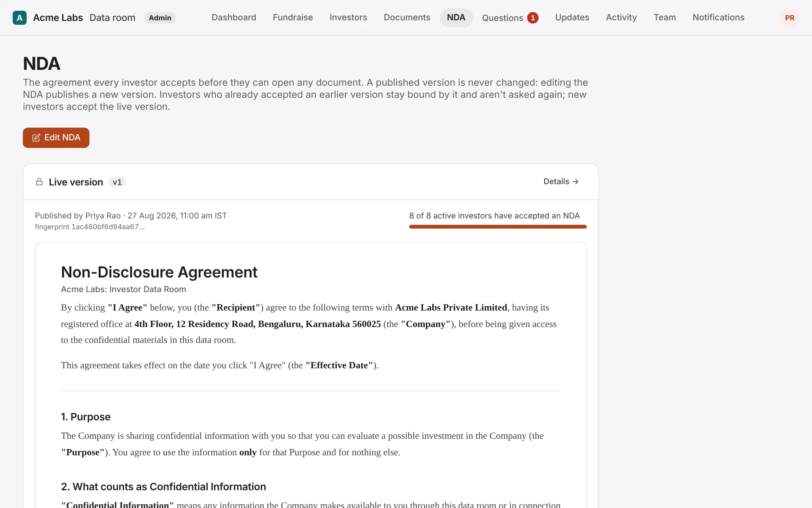This screenshot has width=812, height=508.
Task: Open the Team tab
Action: coord(665,17)
